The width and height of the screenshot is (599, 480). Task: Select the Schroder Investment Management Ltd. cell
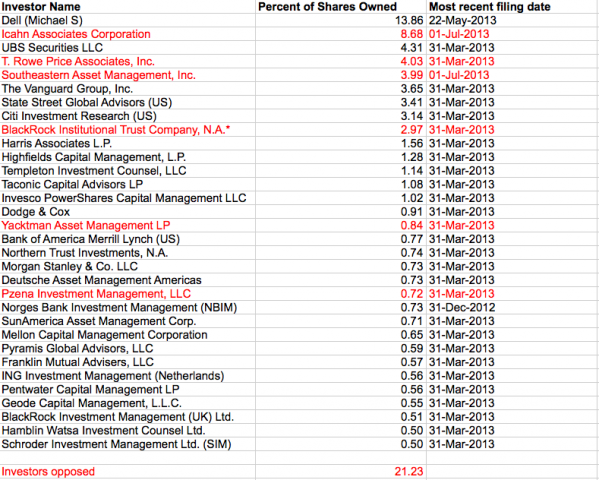point(128,444)
